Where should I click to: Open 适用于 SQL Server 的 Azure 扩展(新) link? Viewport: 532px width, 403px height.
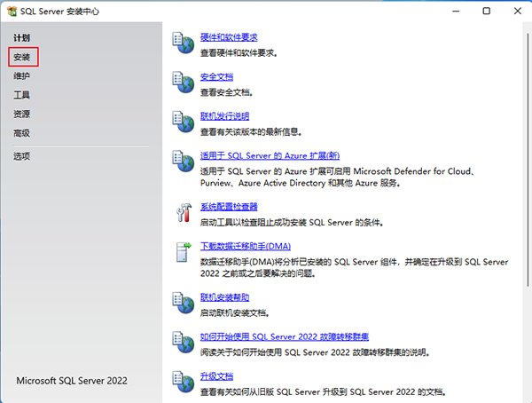(270, 155)
